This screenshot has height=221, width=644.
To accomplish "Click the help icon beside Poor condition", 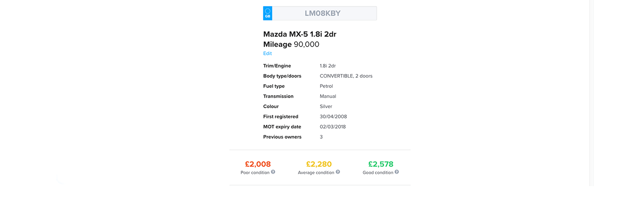I will [x=273, y=172].
